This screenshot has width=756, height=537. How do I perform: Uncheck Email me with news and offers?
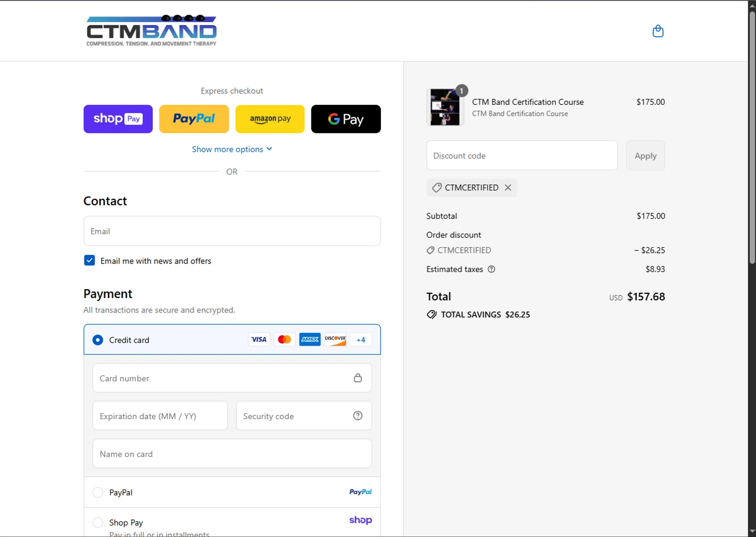(89, 260)
